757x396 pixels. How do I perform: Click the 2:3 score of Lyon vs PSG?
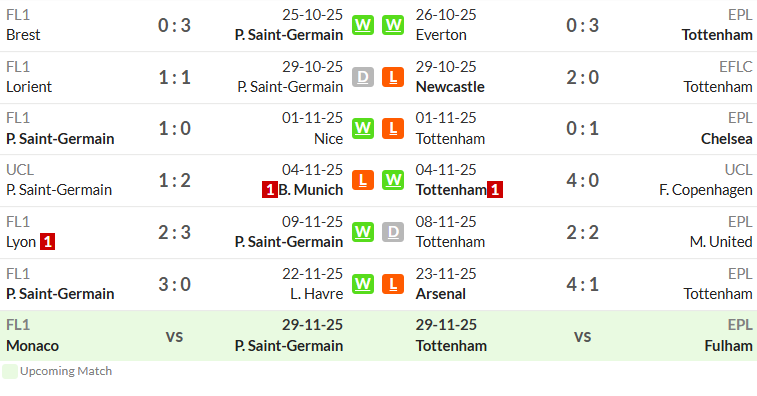point(174,232)
